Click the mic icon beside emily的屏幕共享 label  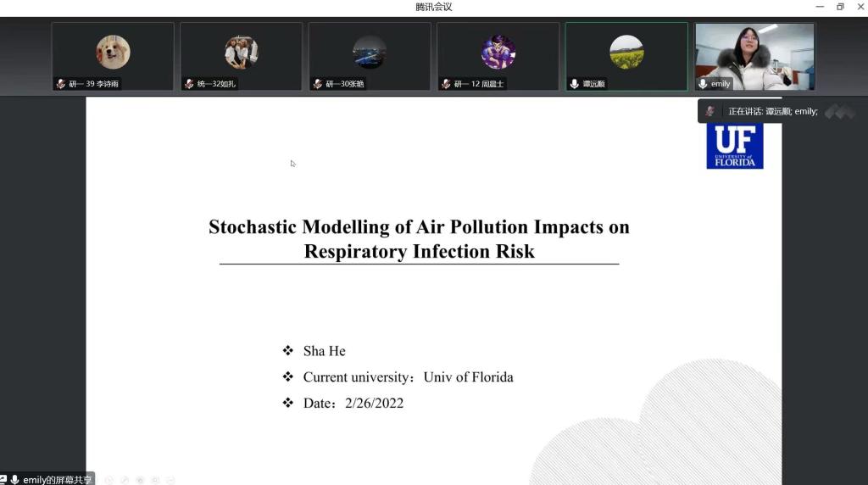14,479
